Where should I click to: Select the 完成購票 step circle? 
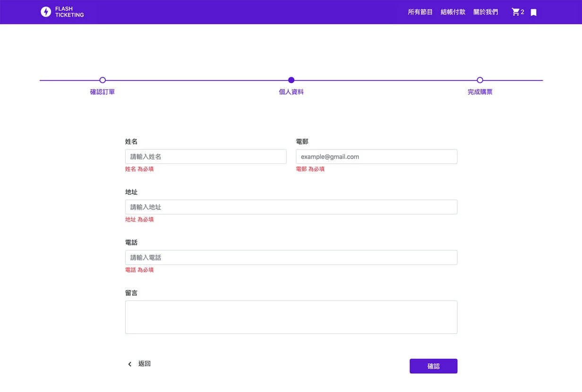tap(480, 80)
